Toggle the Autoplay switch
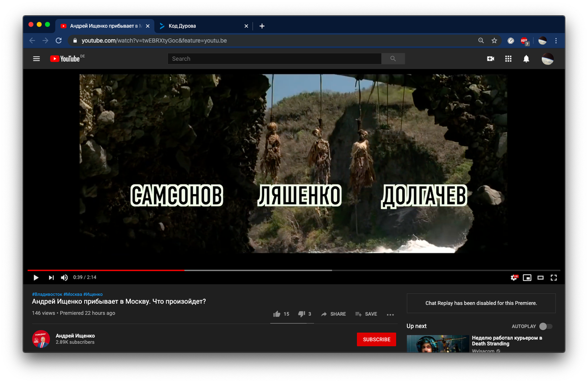Screen dimensions: 588x383 point(545,327)
